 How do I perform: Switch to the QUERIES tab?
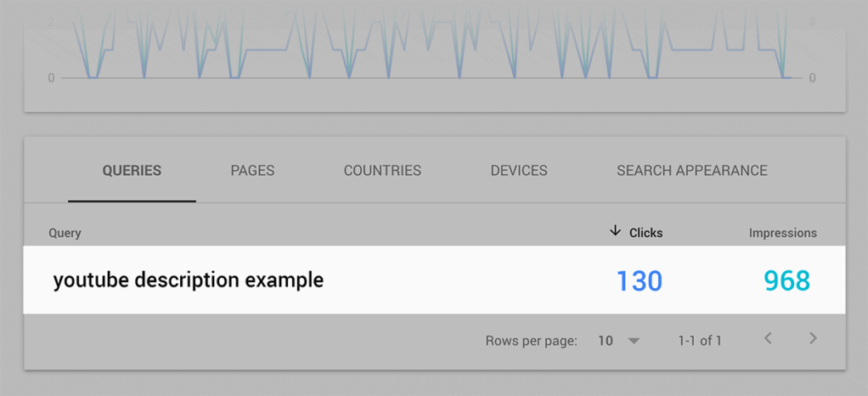point(132,171)
